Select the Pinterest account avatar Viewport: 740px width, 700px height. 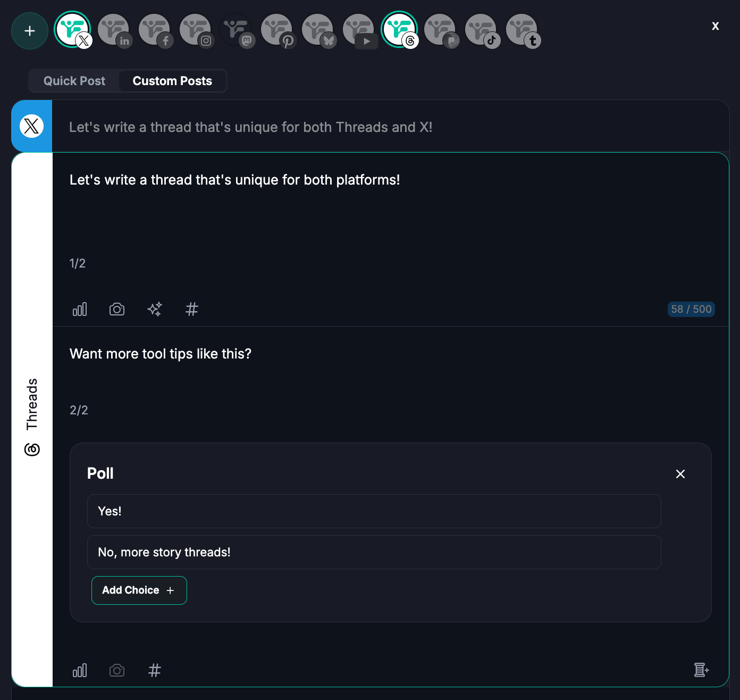(276, 29)
